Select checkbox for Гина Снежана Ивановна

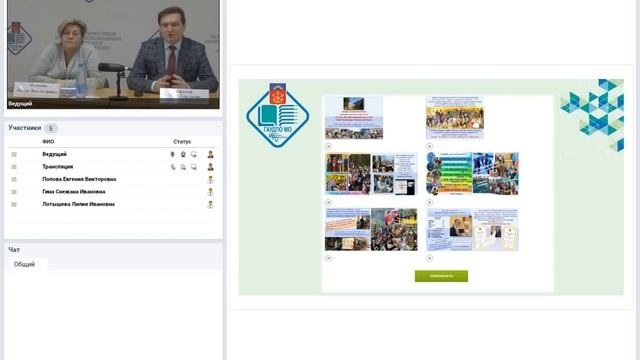(x=14, y=192)
